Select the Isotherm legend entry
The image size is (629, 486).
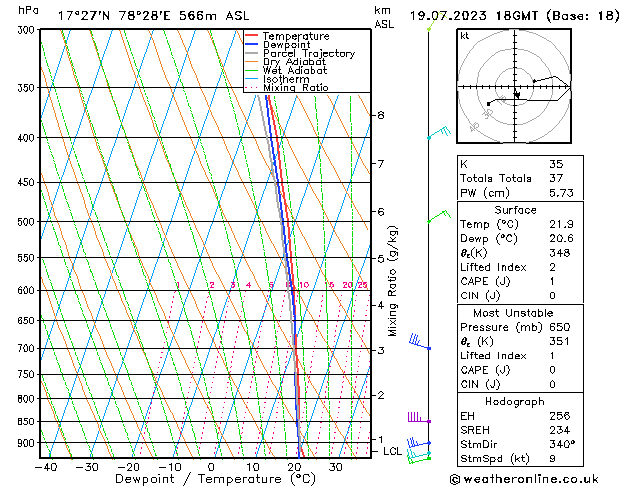click(286, 79)
